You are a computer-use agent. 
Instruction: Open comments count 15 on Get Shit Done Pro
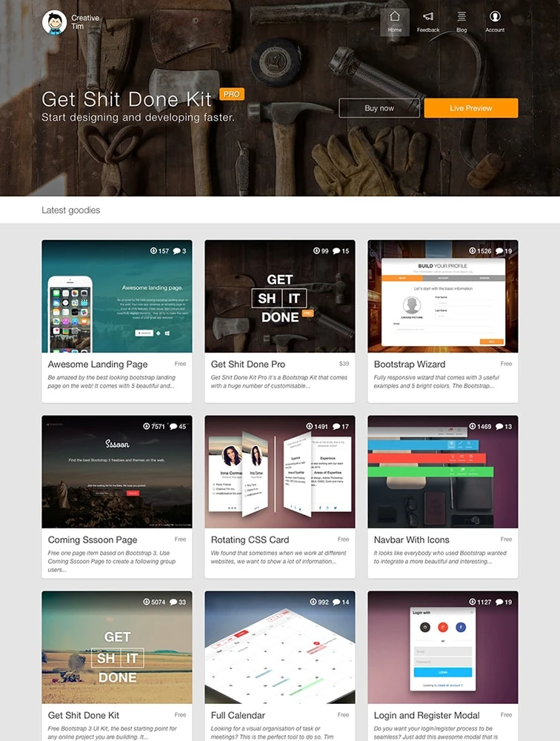341,251
